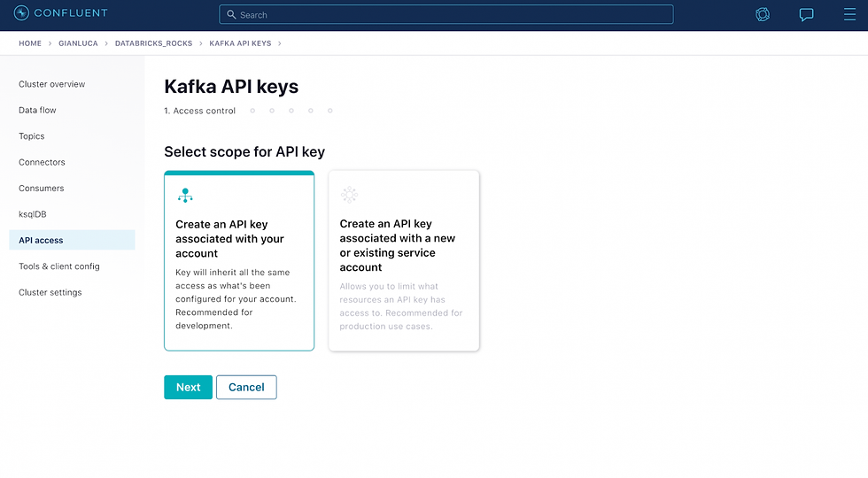This screenshot has height=478, width=868.
Task: Click 'Select scope for API key' heading
Action: coord(244,151)
